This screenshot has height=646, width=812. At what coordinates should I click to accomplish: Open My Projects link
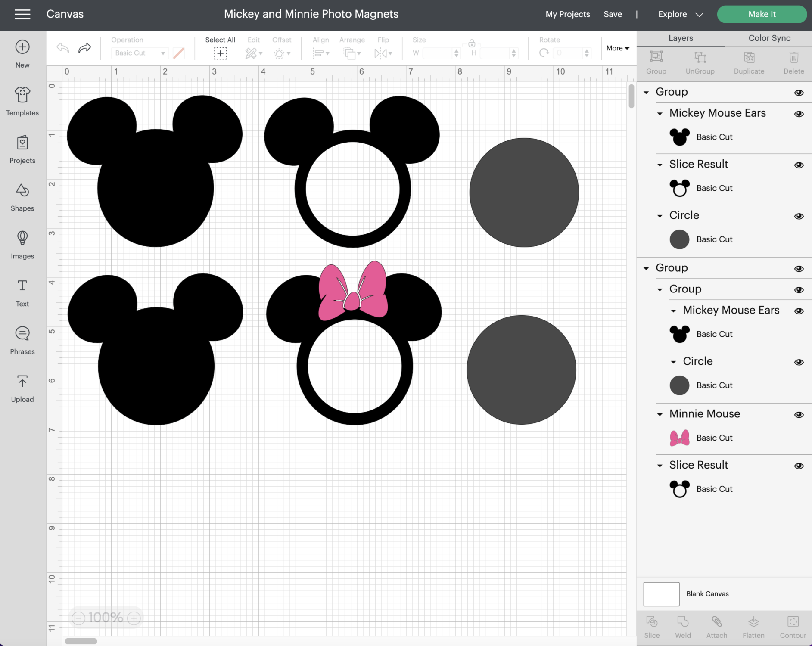tap(567, 14)
